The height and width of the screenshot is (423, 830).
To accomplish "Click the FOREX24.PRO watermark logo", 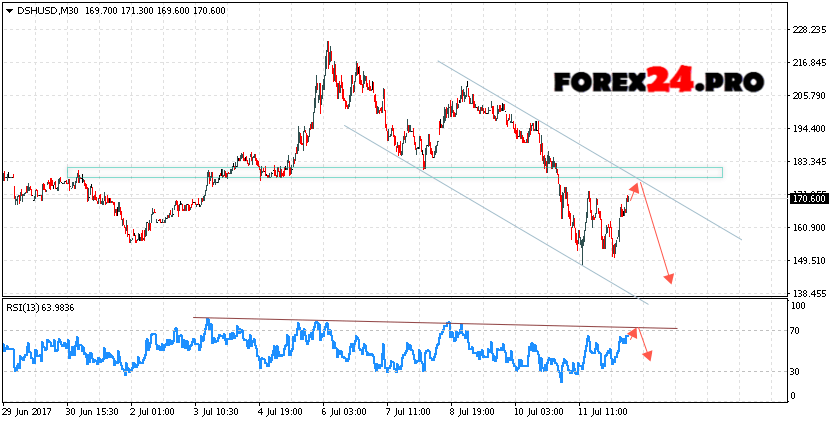I will 659,81.
